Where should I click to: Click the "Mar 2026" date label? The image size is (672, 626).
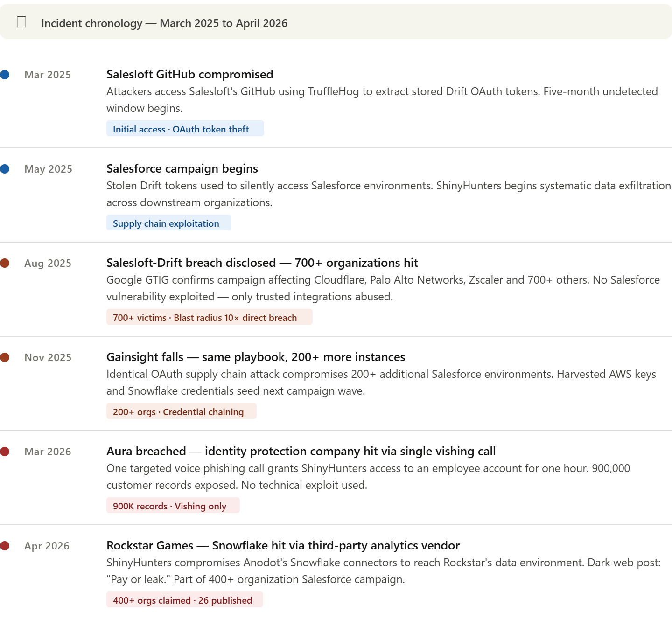pyautogui.click(x=48, y=452)
